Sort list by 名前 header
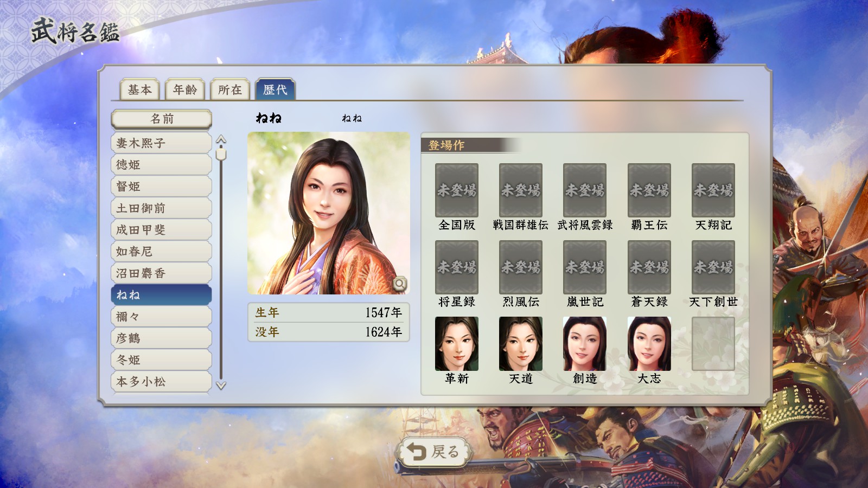The width and height of the screenshot is (868, 488). pos(161,119)
